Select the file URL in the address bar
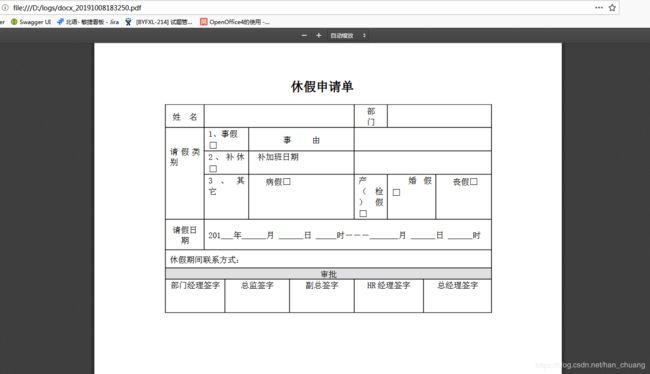The image size is (650, 374). [77, 7]
